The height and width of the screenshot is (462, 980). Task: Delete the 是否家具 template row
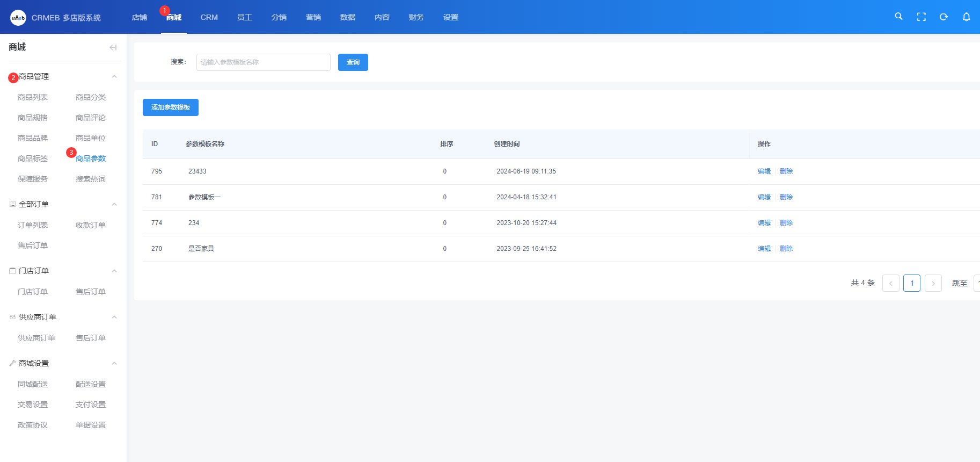click(x=786, y=249)
